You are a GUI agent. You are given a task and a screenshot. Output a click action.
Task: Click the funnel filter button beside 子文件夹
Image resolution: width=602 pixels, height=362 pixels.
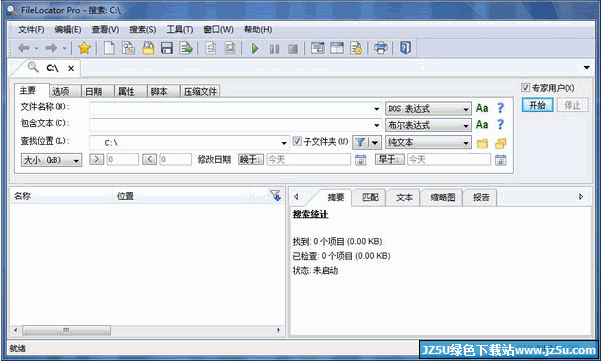click(360, 142)
